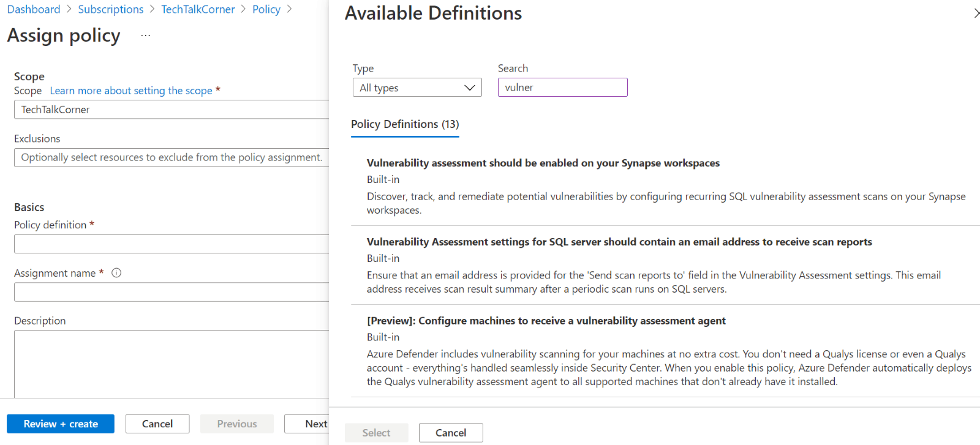The height and width of the screenshot is (445, 980).
Task: Click the Search field containing vulner
Action: (562, 88)
